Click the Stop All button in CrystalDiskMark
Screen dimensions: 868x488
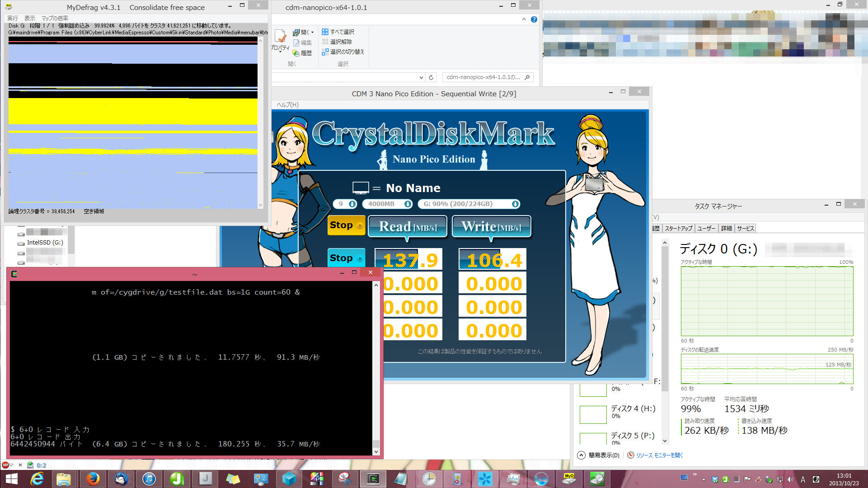[x=346, y=225]
